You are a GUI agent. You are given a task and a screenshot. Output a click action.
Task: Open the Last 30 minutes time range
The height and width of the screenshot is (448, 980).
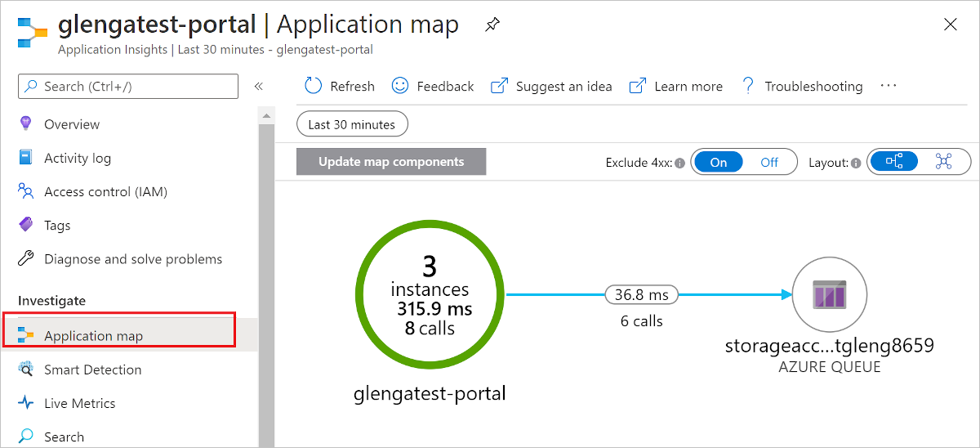[352, 124]
